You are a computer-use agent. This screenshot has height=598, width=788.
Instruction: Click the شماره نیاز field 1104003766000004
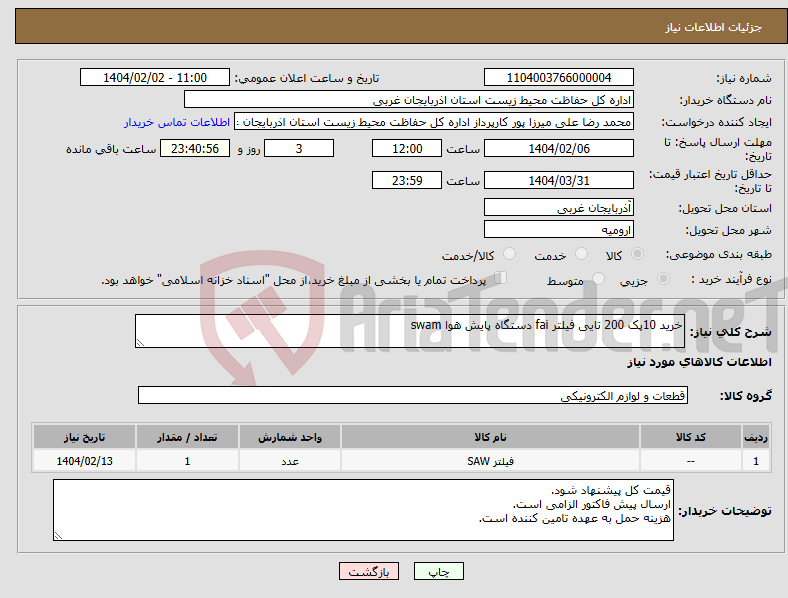point(559,77)
